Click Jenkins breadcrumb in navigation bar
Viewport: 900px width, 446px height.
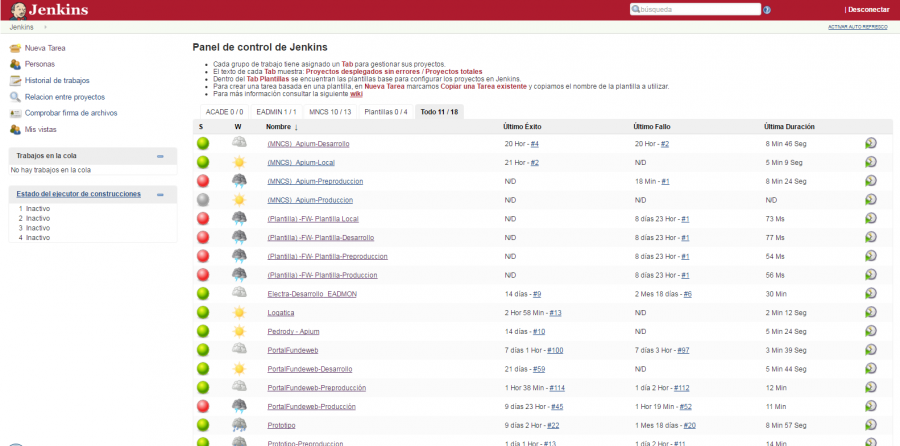point(21,27)
